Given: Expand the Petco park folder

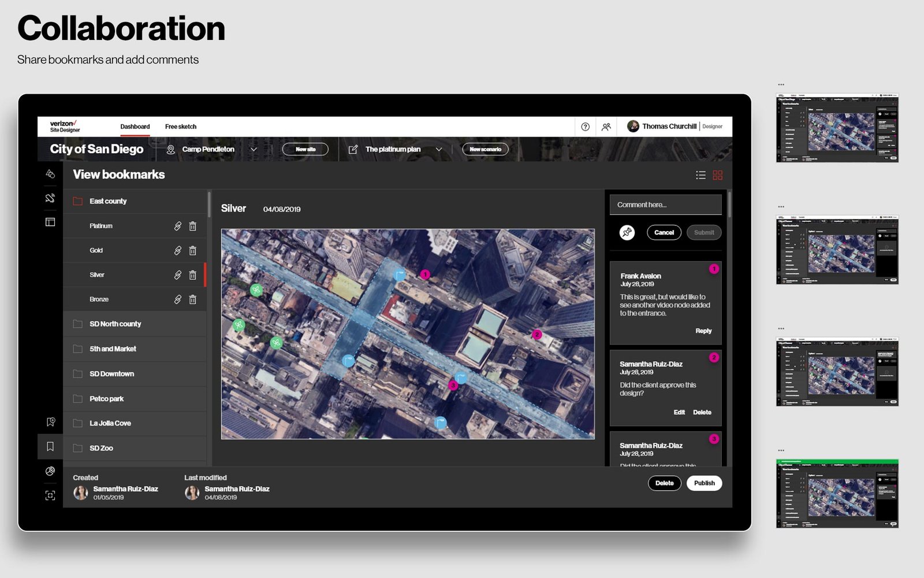Looking at the screenshot, I should 135,399.
